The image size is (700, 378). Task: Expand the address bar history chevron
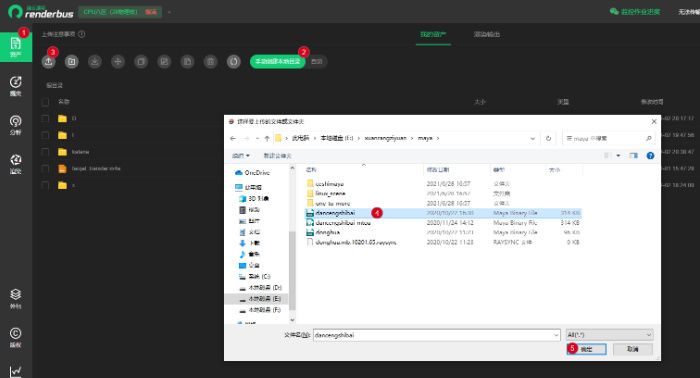pyautogui.click(x=533, y=138)
